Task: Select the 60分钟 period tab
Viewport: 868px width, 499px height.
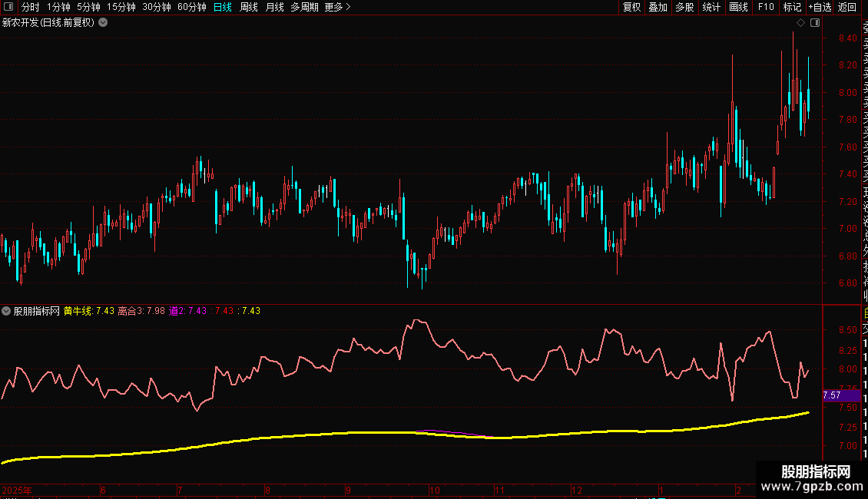Action: (191, 7)
